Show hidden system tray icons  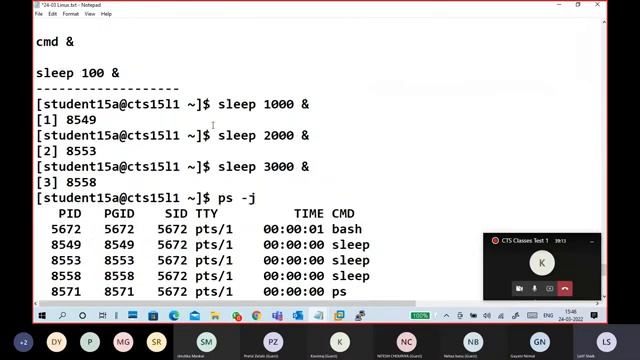pos(447,316)
